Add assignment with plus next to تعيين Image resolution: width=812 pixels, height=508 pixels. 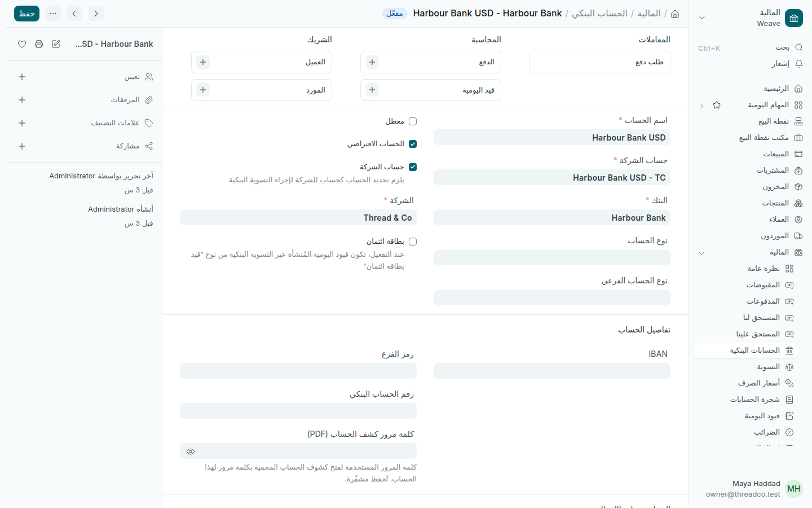tap(22, 77)
